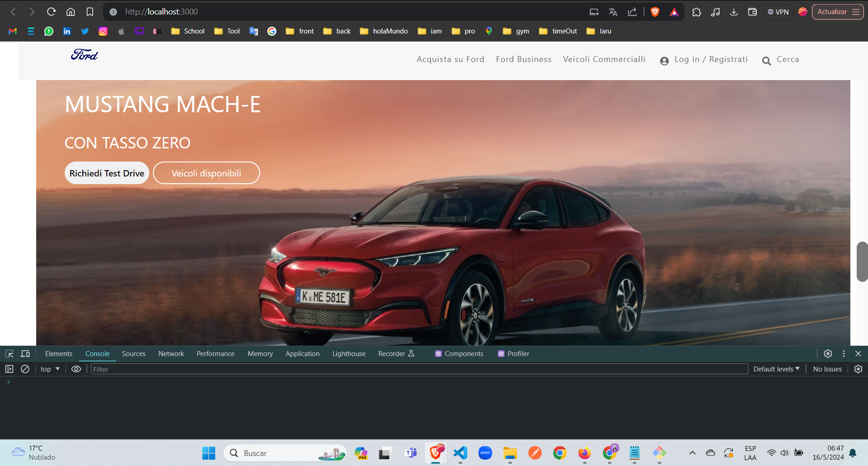Click the Windows taskbar Buscar search box
Viewport: 868px width, 466px height.
coord(285,453)
